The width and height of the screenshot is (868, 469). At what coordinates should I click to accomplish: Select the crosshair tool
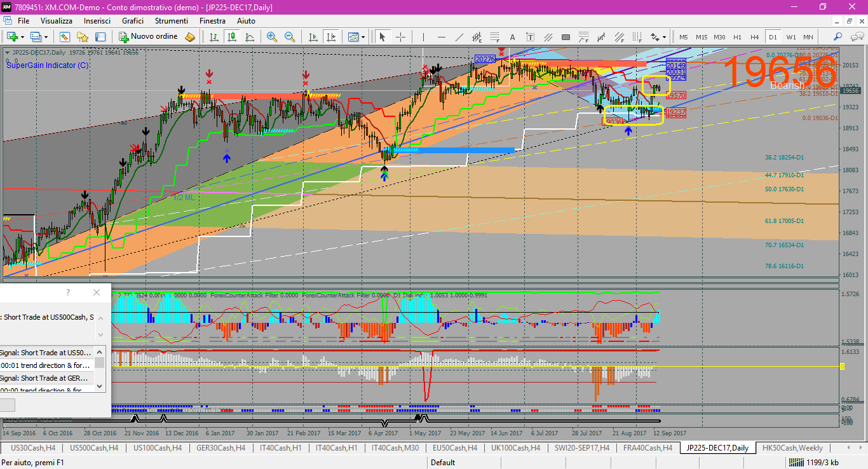400,36
